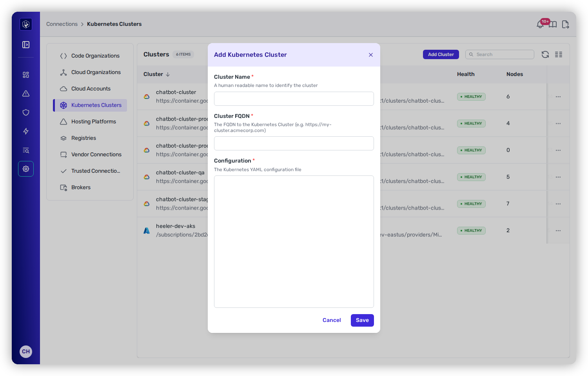Open row actions menu for chatbot-cluster-qa
The height and width of the screenshot is (376, 588).
click(558, 177)
